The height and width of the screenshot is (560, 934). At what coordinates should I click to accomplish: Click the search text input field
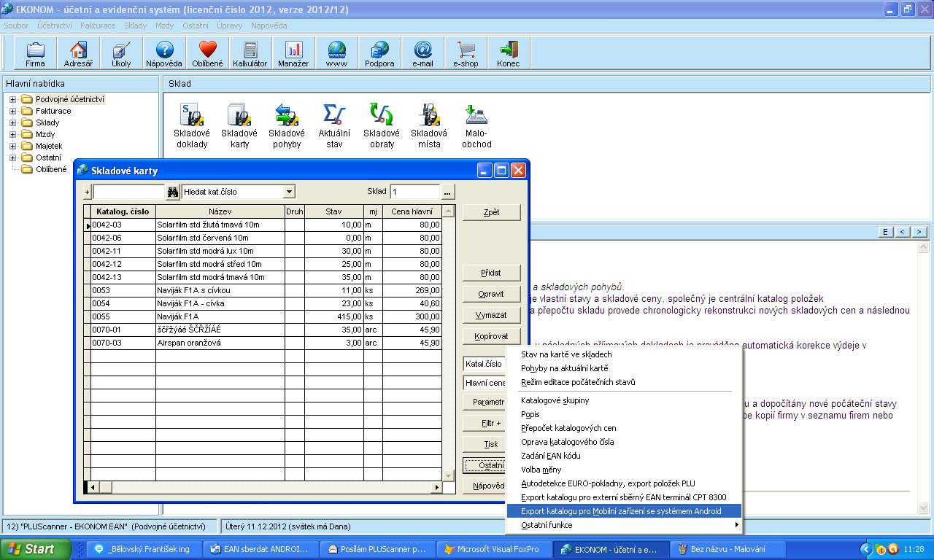tap(129, 192)
